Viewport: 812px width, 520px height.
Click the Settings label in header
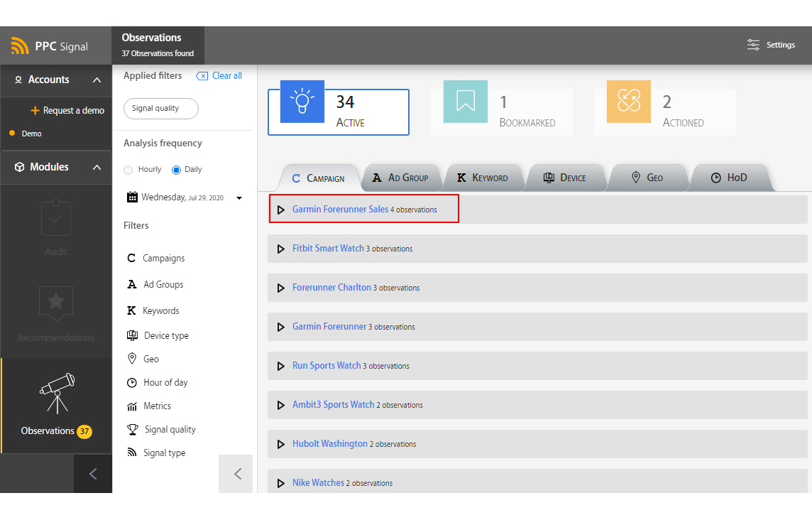pyautogui.click(x=780, y=45)
